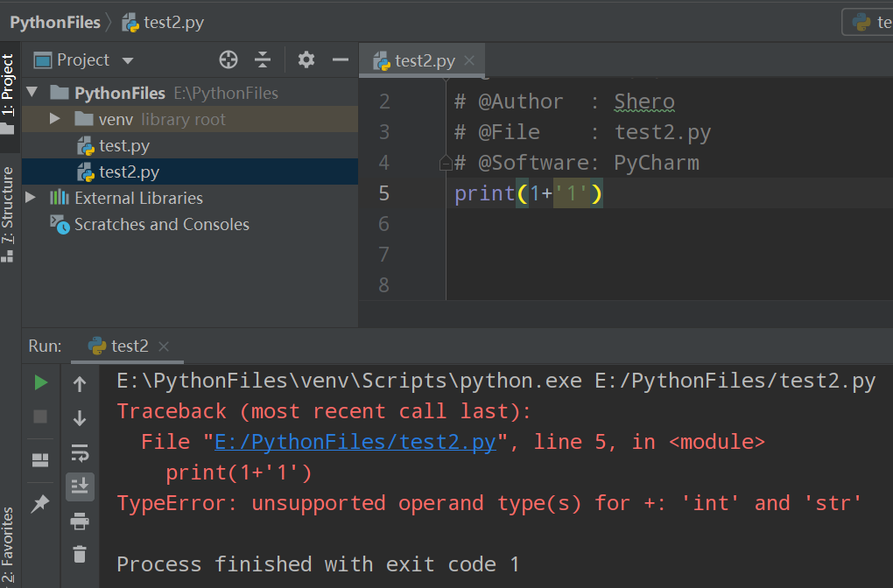Screen dimensions: 893x588
Task: Select Scratches and Consoles item
Action: [x=190, y=224]
